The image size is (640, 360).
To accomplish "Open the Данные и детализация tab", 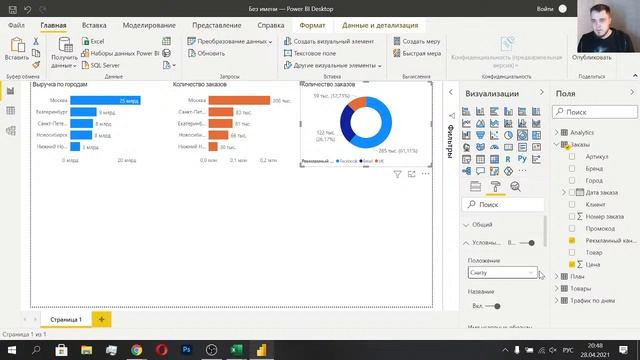I will pyautogui.click(x=380, y=25).
